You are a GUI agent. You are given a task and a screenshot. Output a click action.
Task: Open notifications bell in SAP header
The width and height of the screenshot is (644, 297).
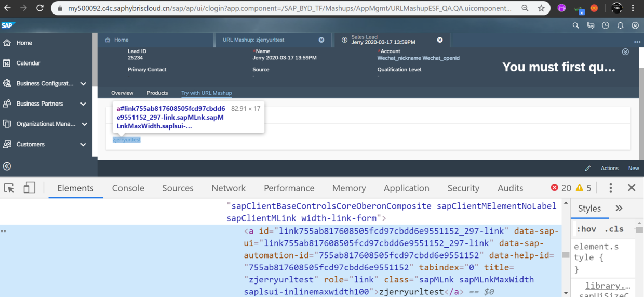[620, 25]
